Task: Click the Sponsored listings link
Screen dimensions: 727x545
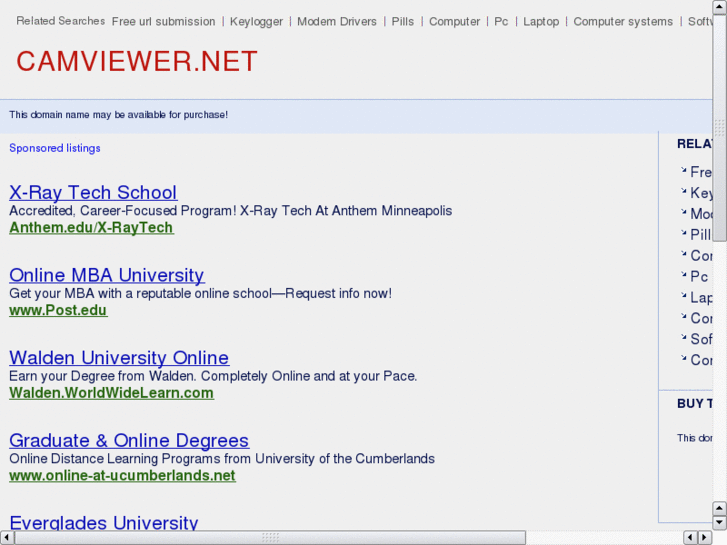Action: tap(55, 148)
